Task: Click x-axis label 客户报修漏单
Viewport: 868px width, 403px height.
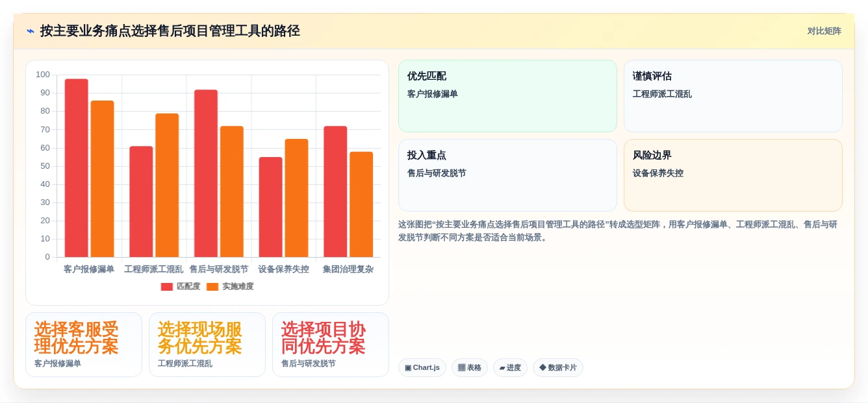Action: tap(89, 269)
